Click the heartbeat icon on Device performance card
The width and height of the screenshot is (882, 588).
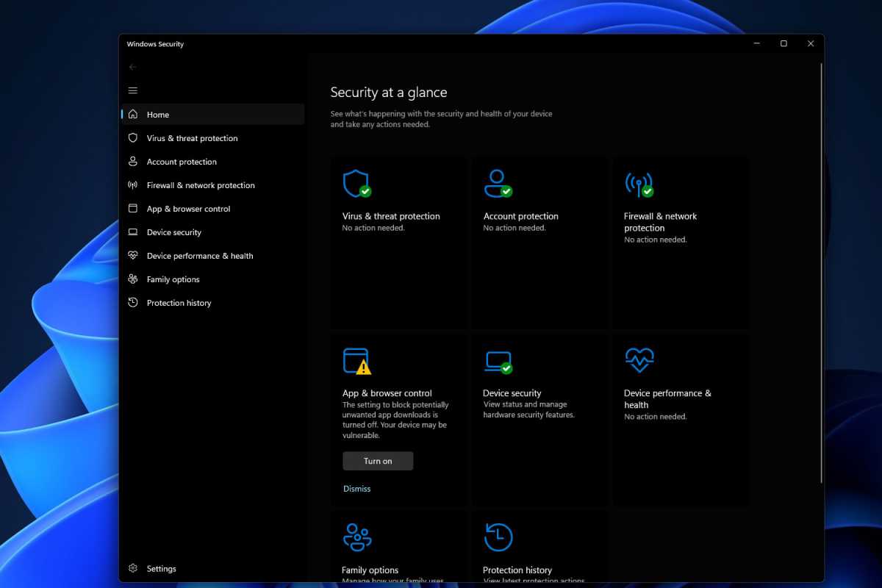639,359
